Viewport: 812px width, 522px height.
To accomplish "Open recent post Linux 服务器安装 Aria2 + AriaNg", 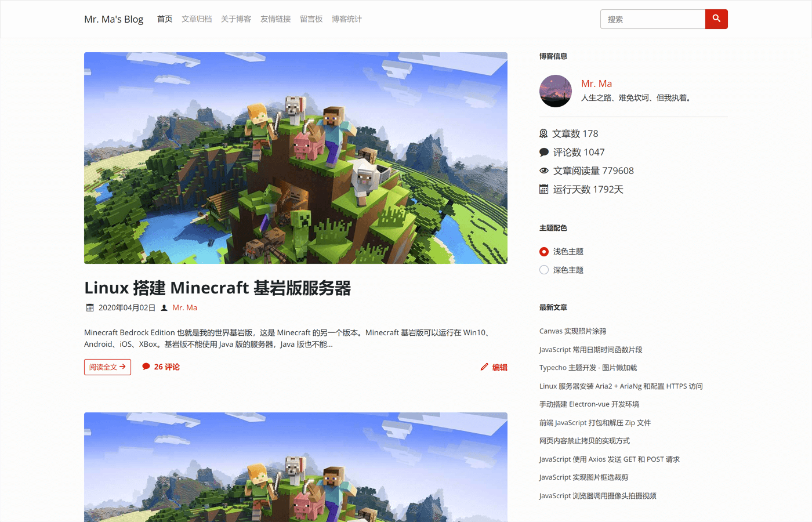I will click(x=621, y=386).
